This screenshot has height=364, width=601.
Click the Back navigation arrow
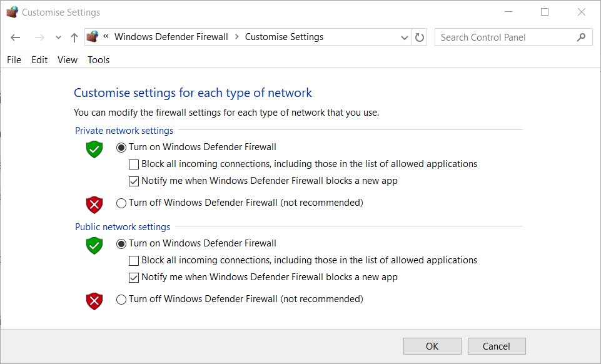(16, 38)
